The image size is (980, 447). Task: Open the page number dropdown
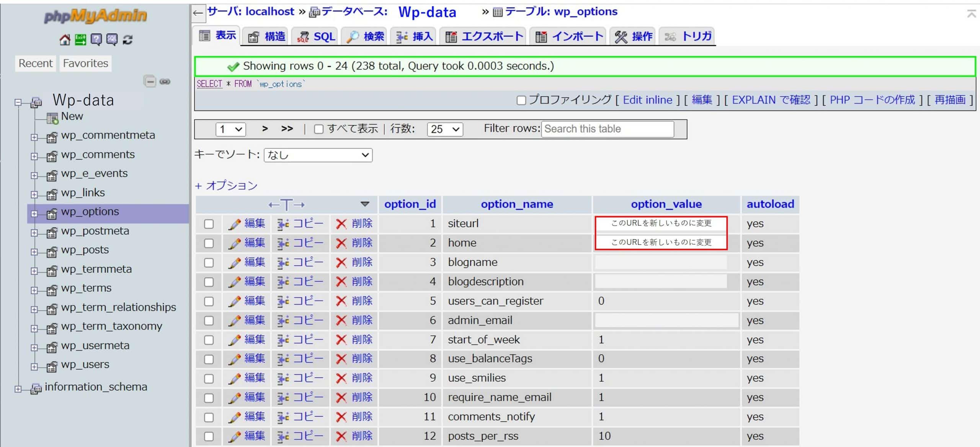230,129
